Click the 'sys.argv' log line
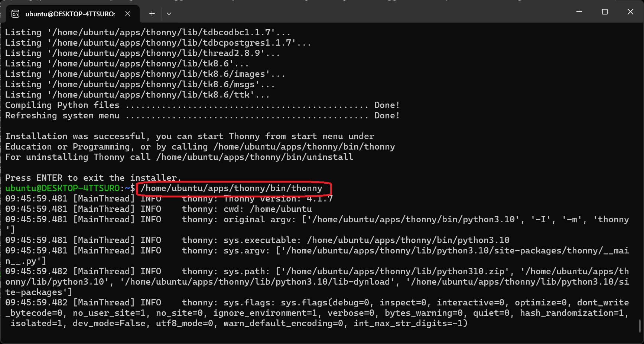This screenshot has width=644, height=344. (x=317, y=256)
